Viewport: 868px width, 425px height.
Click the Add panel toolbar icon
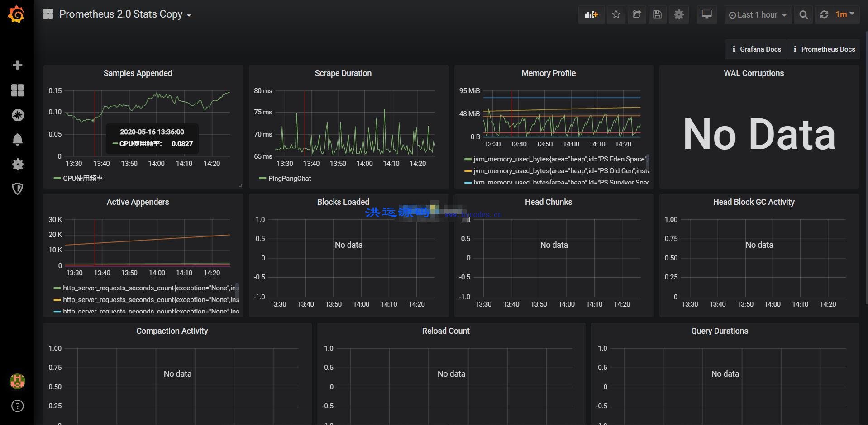[x=591, y=14]
